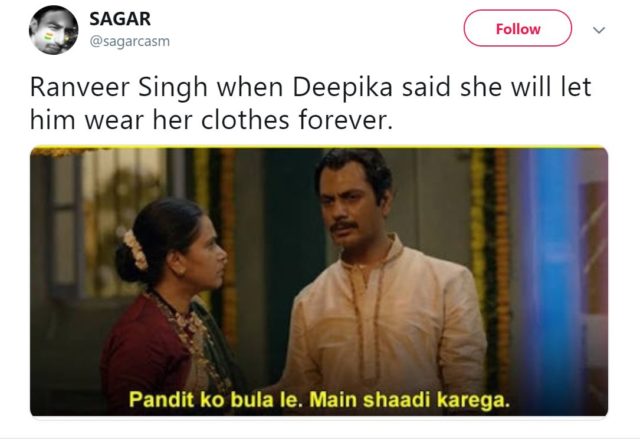Click the flag sticker on the avatar
The image size is (640, 448).
48,36
